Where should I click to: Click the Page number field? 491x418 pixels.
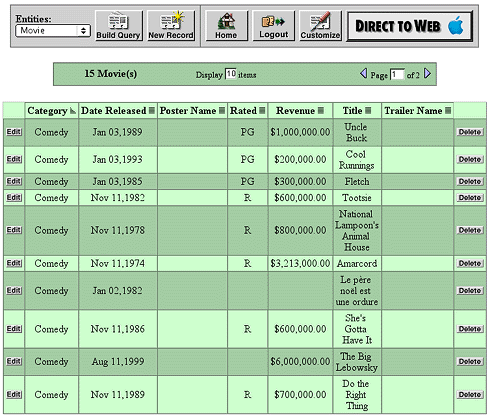(x=397, y=74)
